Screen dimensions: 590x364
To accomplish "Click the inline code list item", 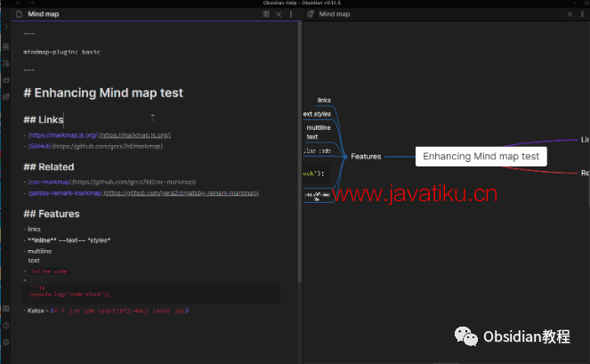I will (x=49, y=271).
